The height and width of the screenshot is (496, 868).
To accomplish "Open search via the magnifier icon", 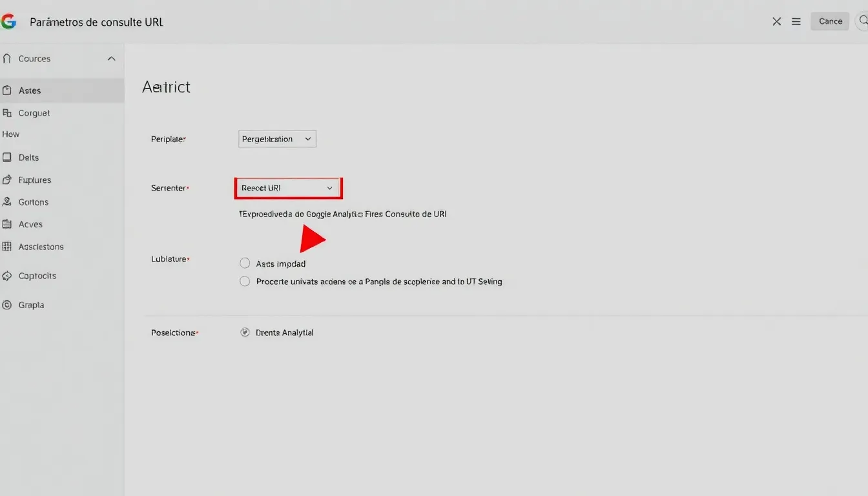I will click(x=863, y=21).
